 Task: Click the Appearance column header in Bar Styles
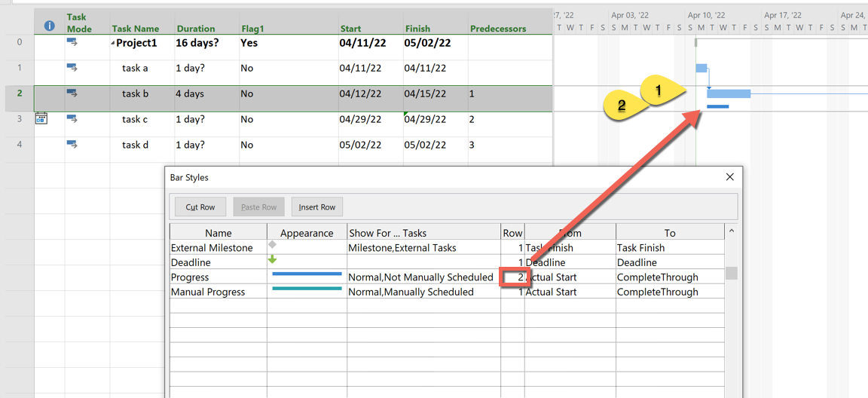click(x=307, y=233)
